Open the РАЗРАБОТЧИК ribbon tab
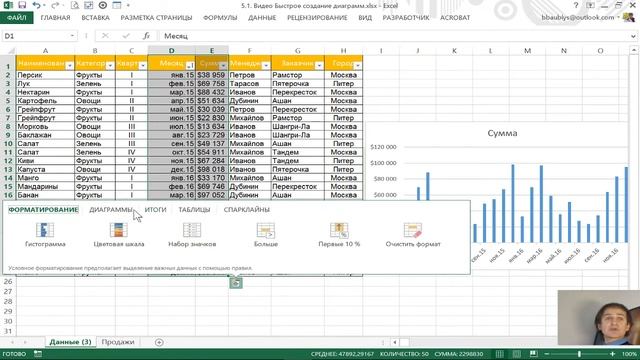This screenshot has width=640, height=360. click(x=406, y=18)
